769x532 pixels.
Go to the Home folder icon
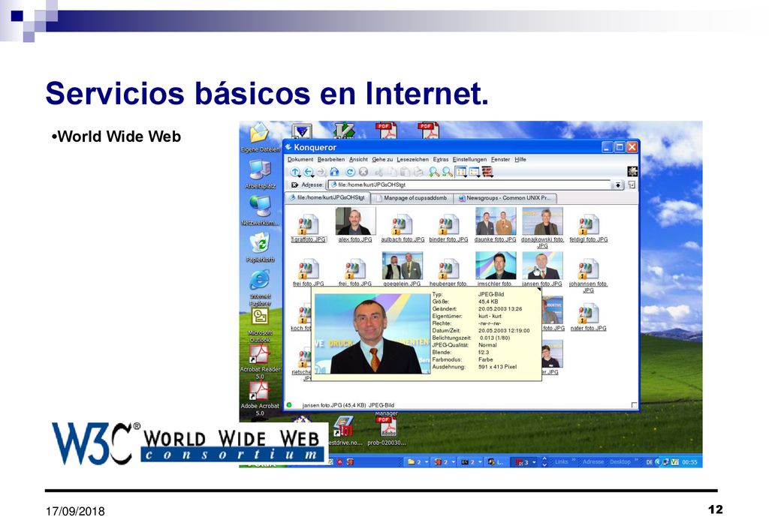point(334,172)
